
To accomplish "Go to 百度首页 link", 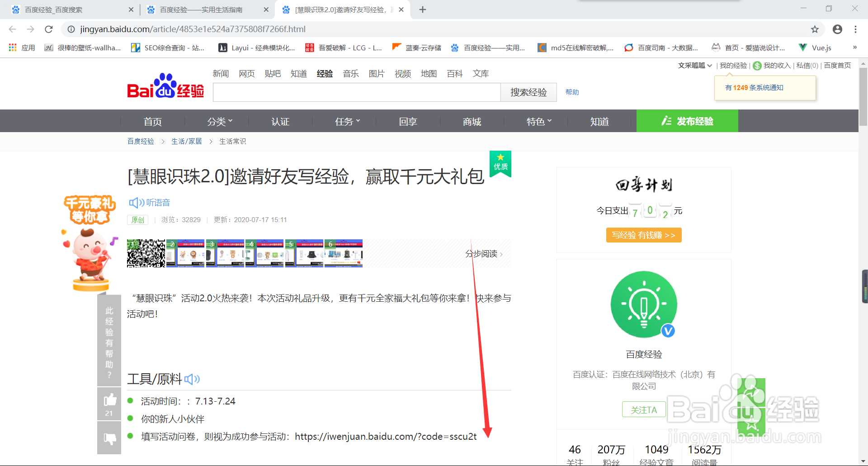I will (x=838, y=66).
